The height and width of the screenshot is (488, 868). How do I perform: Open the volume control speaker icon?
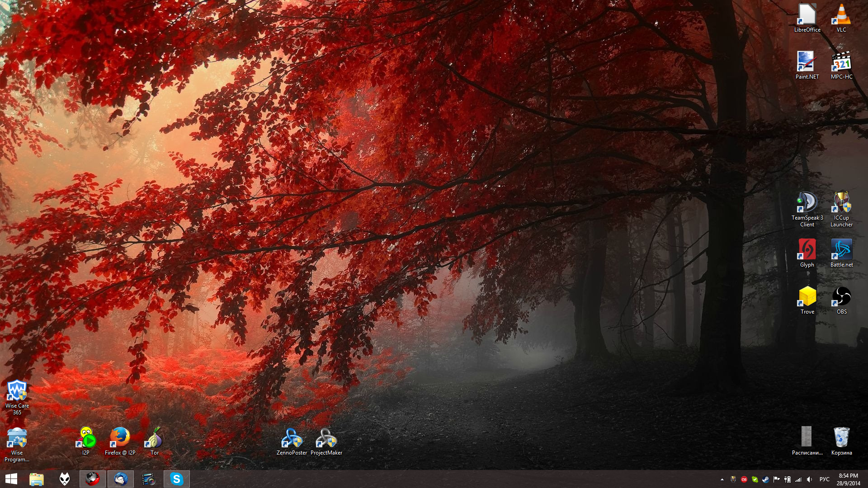click(809, 479)
